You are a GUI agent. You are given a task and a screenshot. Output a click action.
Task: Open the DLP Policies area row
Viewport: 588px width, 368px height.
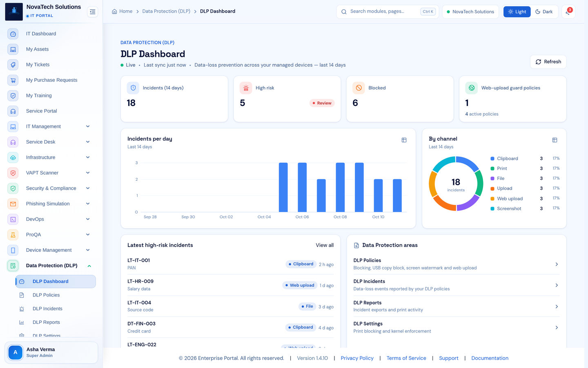click(456, 264)
